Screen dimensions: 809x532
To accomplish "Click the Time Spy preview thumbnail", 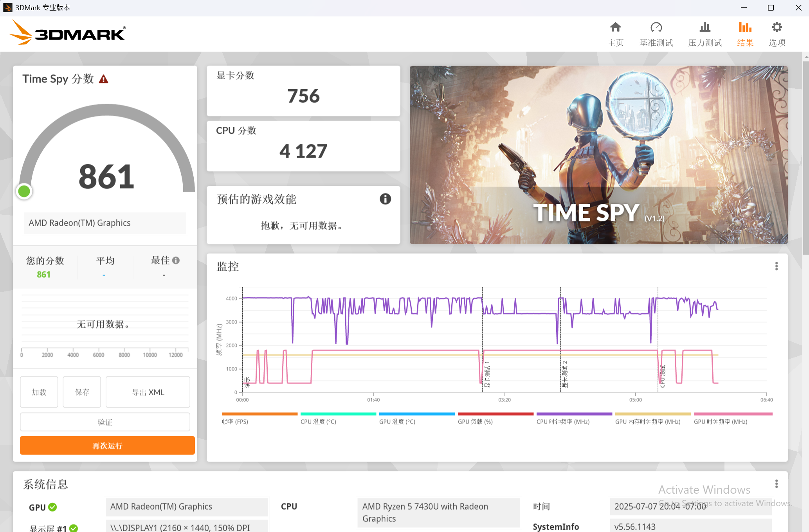I will 598,155.
